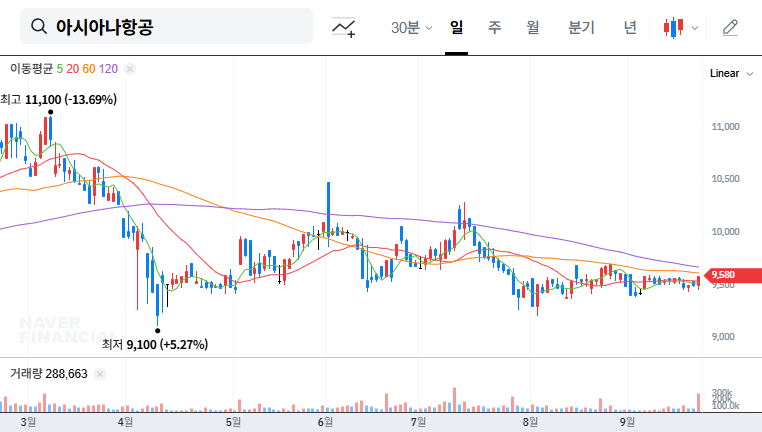Remove the 거래량 indicator
This screenshot has height=432, width=762.
(x=100, y=374)
